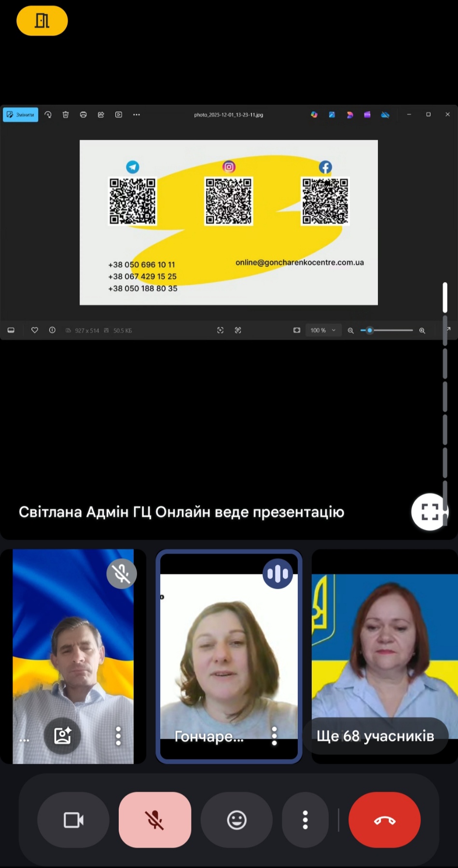
Task: Open the three-dot menu in Photos toolbar
Action: click(x=137, y=115)
